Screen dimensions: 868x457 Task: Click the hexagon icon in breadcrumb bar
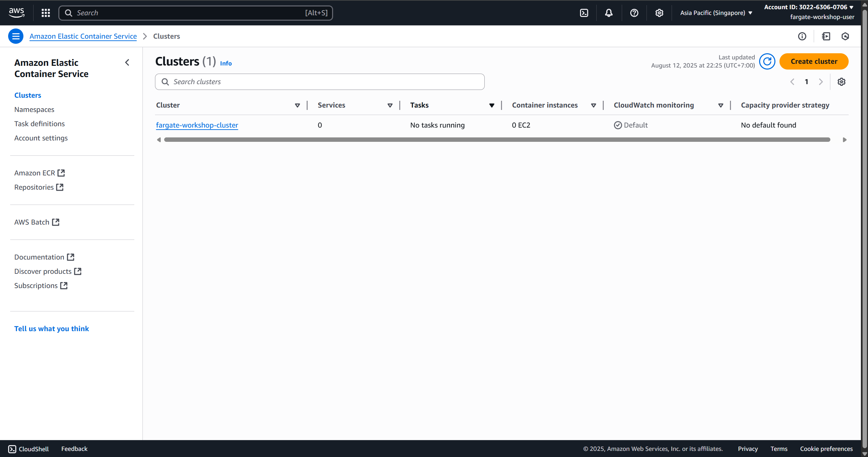click(x=845, y=36)
